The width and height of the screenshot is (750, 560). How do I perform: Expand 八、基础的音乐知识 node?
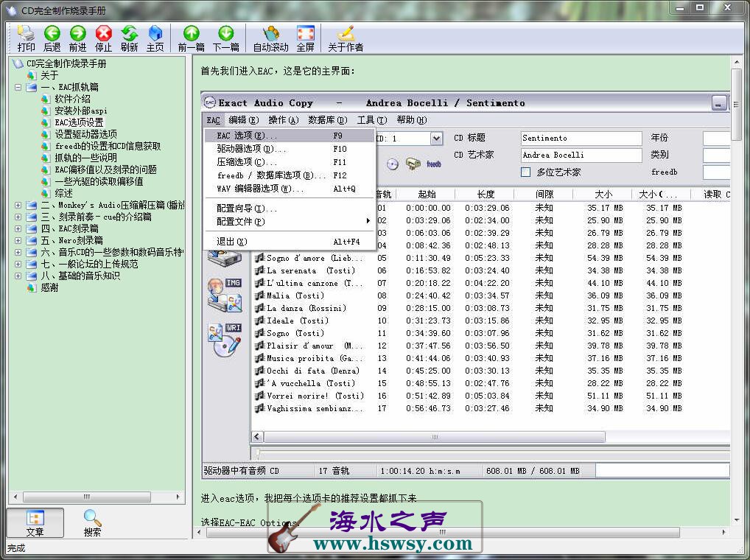pos(18,276)
